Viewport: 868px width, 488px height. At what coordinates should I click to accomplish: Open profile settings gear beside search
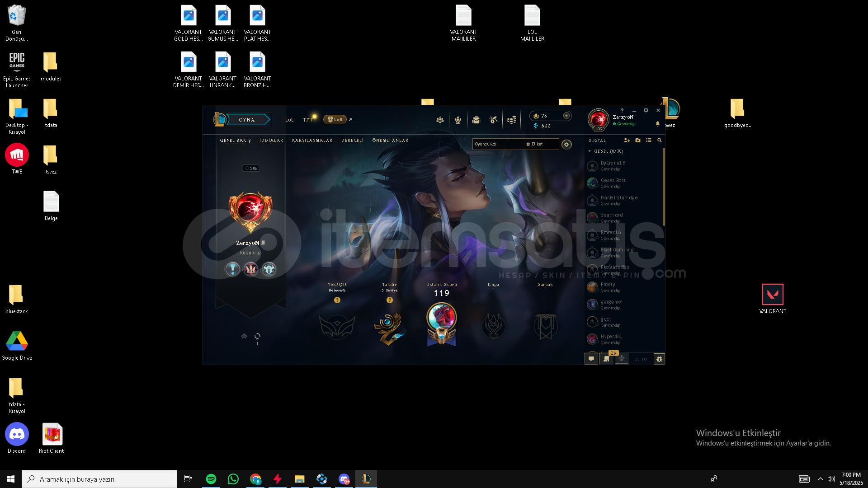[x=566, y=145]
